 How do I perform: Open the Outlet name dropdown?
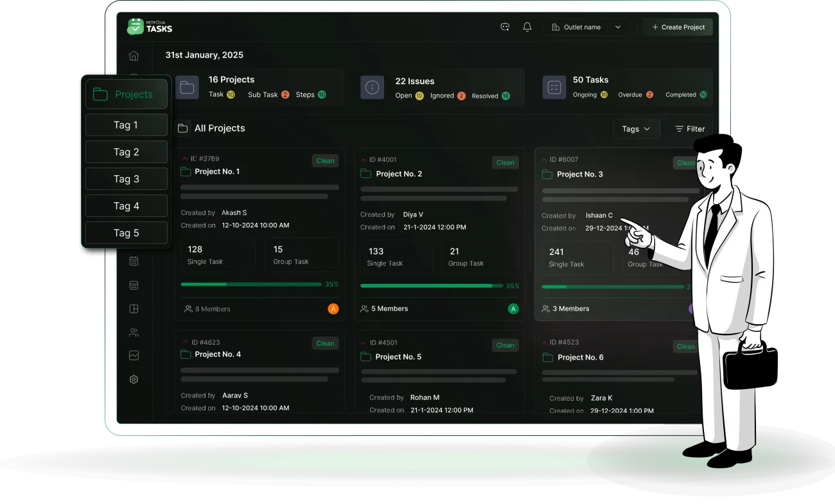tap(586, 26)
